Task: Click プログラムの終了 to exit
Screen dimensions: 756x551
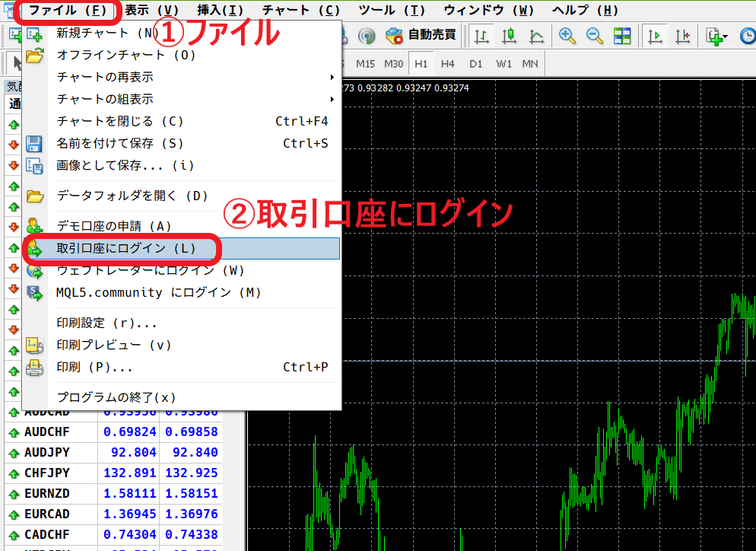Action: [x=116, y=397]
